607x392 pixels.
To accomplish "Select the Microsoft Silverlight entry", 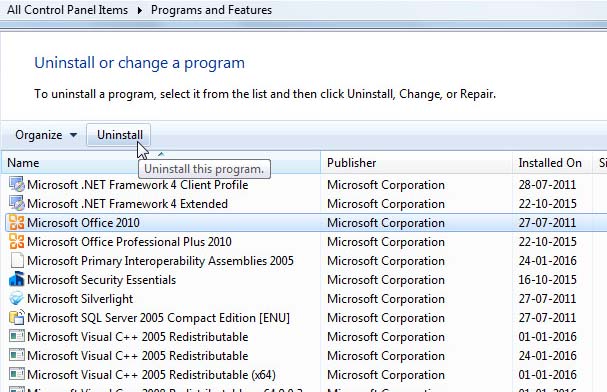I will 80,299.
